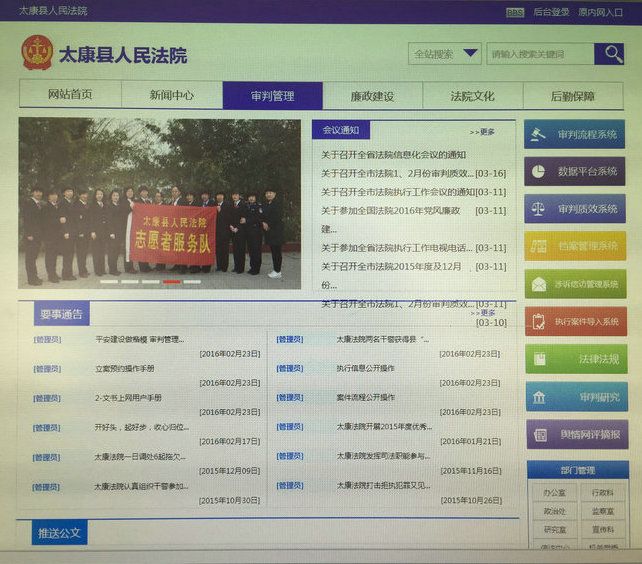
Task: Click the pie chart icon for 数据平台系统
Action: click(x=538, y=171)
